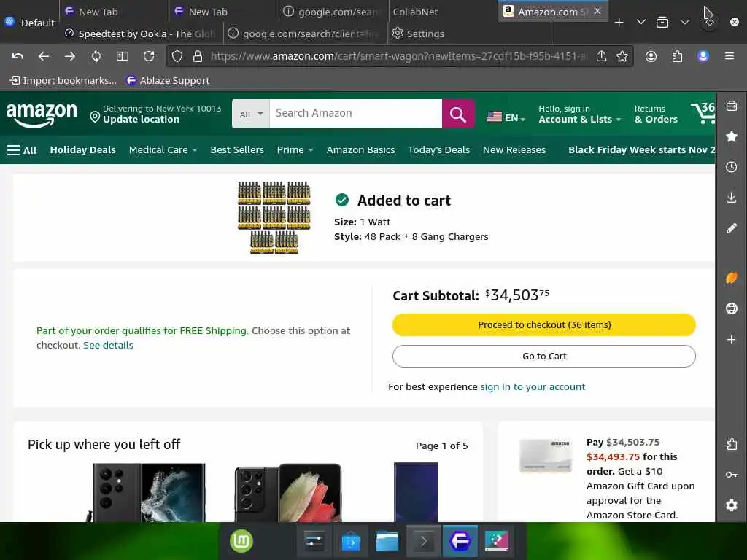Open New Releases navigation item
Screen dimensions: 747x560
tap(514, 150)
